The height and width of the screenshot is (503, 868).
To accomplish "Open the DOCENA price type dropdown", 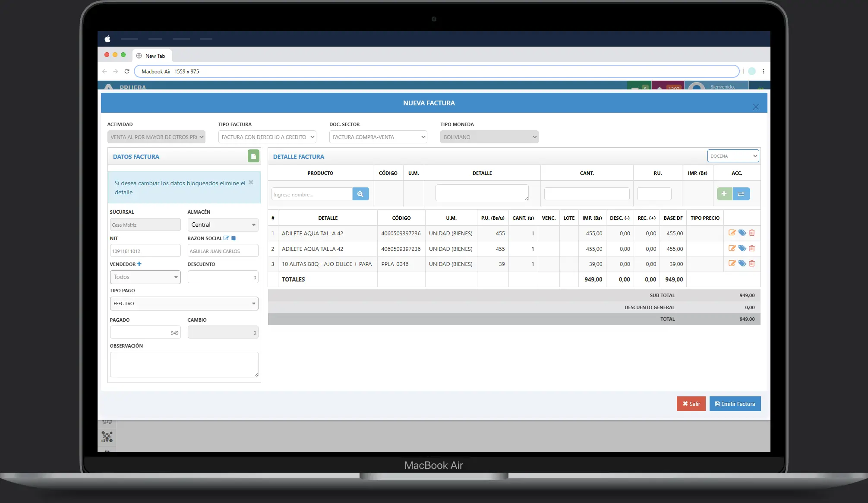I will tap(733, 156).
